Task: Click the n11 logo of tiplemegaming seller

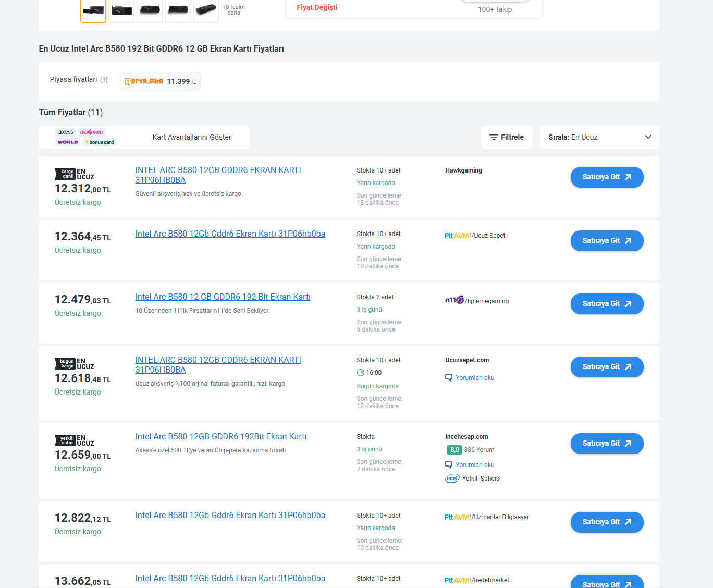Action: click(454, 300)
